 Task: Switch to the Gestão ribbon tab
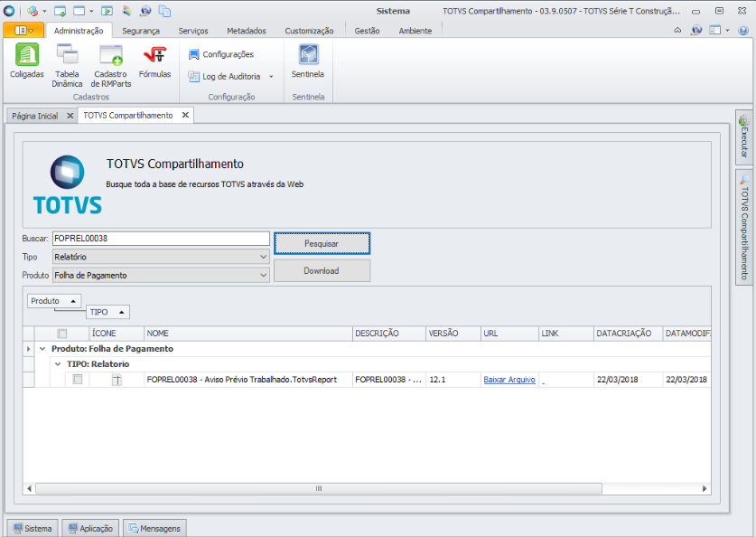click(x=367, y=31)
